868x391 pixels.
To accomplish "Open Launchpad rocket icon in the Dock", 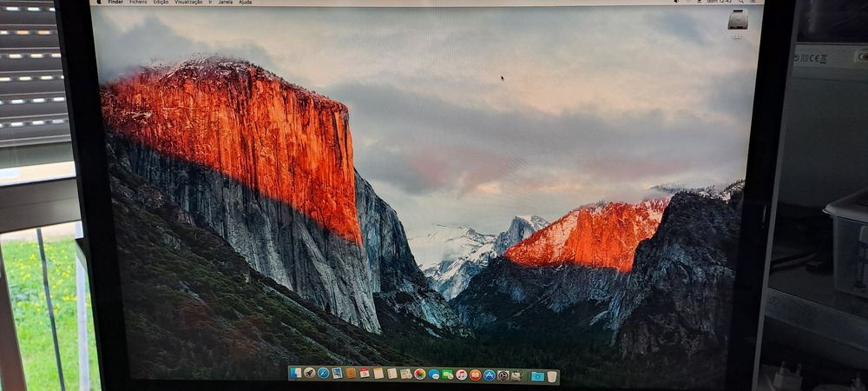I will point(310,374).
